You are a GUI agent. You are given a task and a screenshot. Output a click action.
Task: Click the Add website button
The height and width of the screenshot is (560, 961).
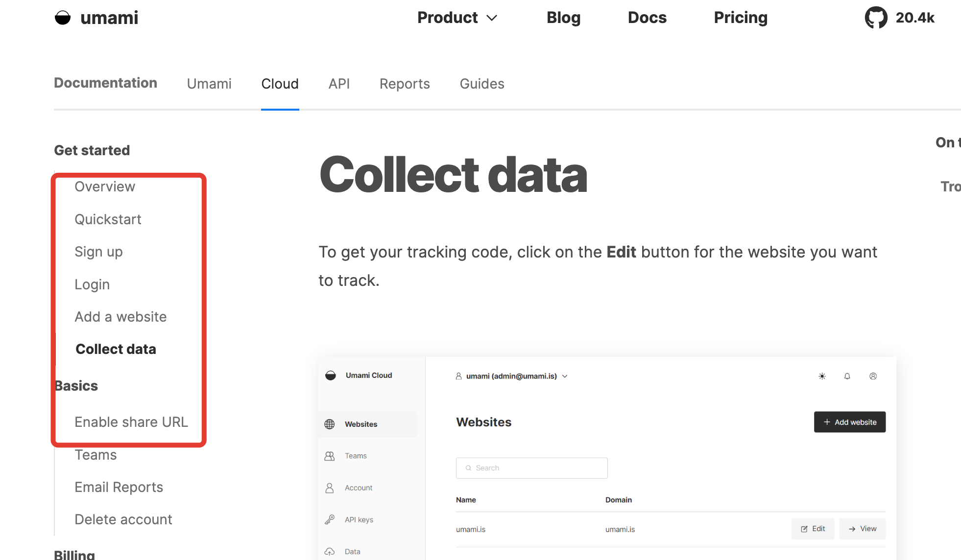pyautogui.click(x=849, y=421)
